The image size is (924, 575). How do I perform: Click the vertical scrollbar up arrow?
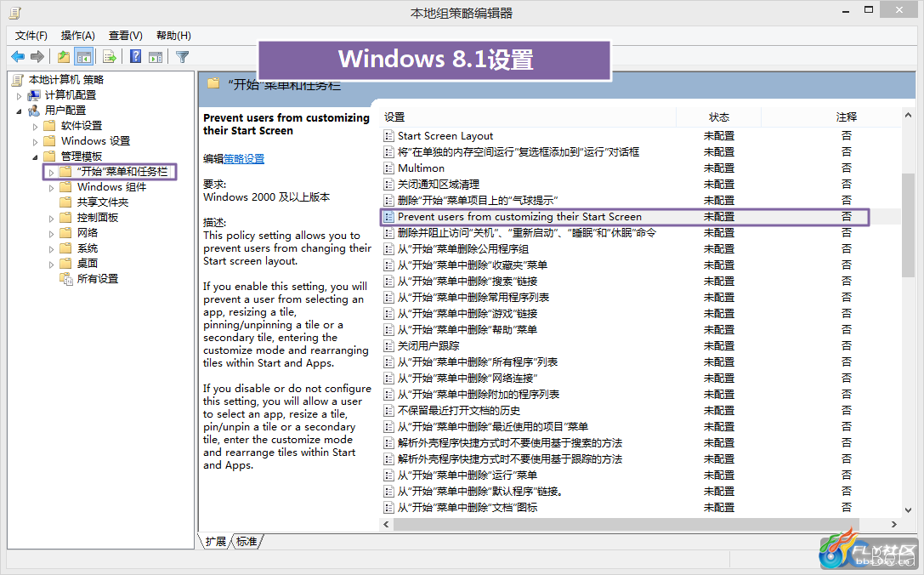[908, 115]
